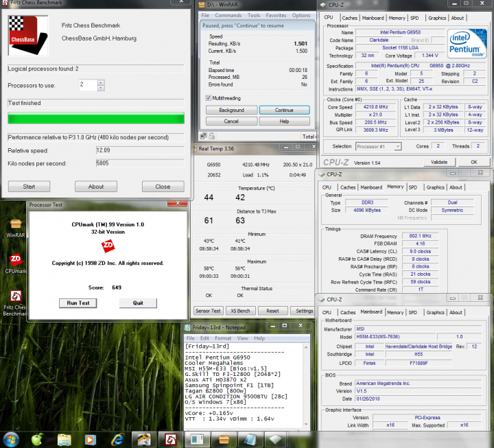The height and width of the screenshot is (448, 494).
Task: Click Core Speed value 4210.8 MHz
Action: (x=375, y=107)
